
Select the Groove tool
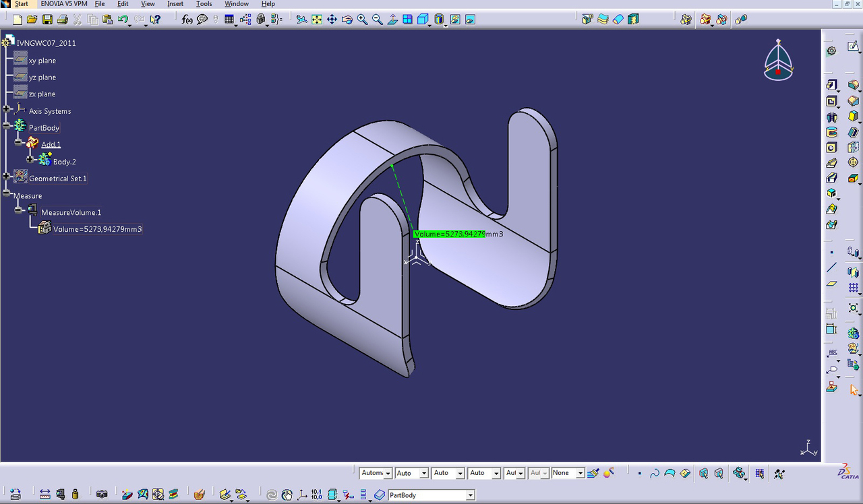click(831, 133)
